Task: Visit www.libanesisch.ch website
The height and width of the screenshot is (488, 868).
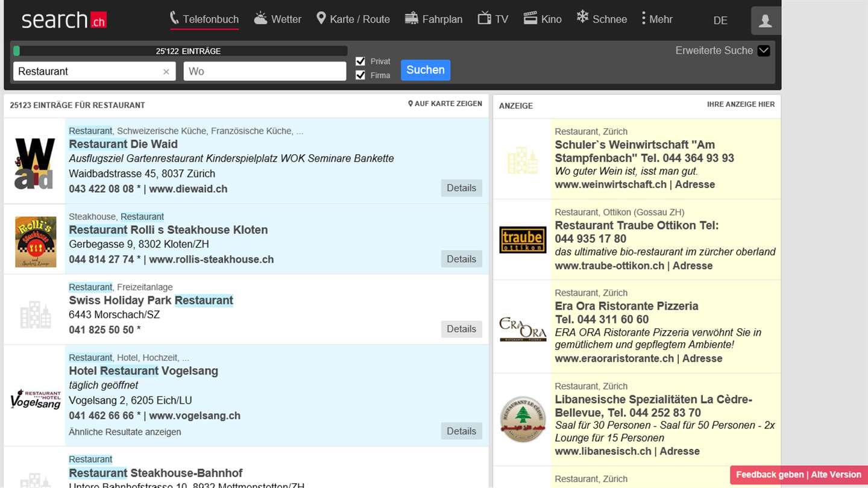Action: point(603,451)
